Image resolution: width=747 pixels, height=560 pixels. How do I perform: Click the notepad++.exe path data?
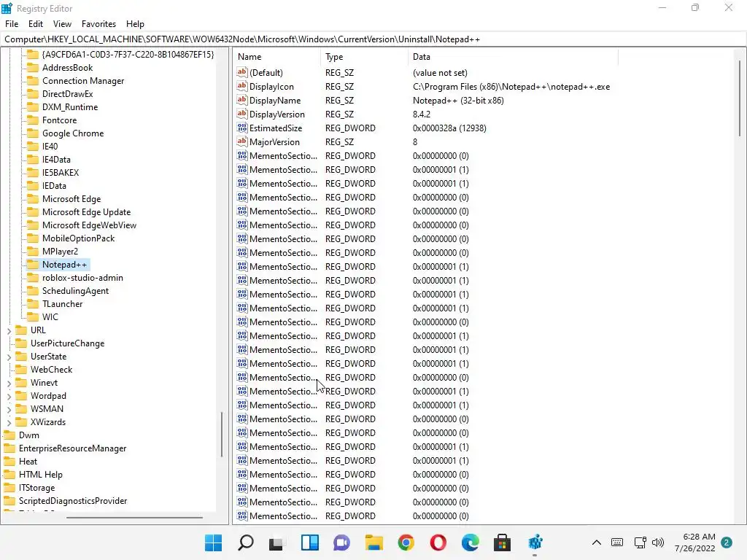click(511, 87)
